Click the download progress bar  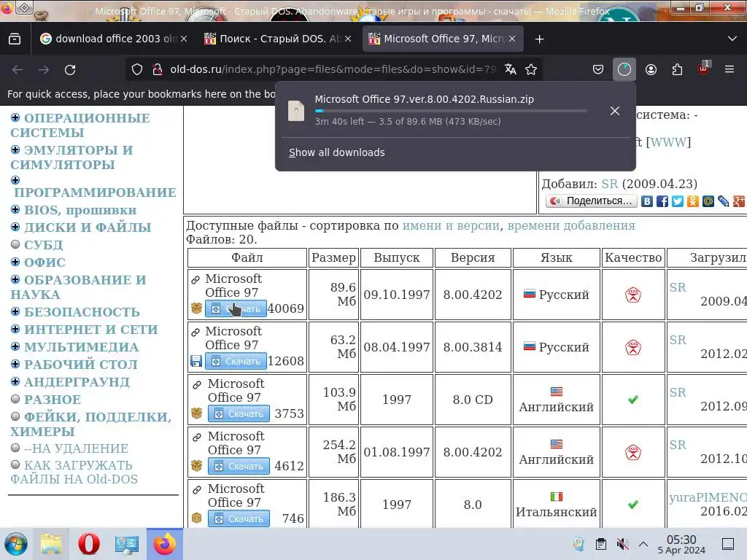coord(451,111)
